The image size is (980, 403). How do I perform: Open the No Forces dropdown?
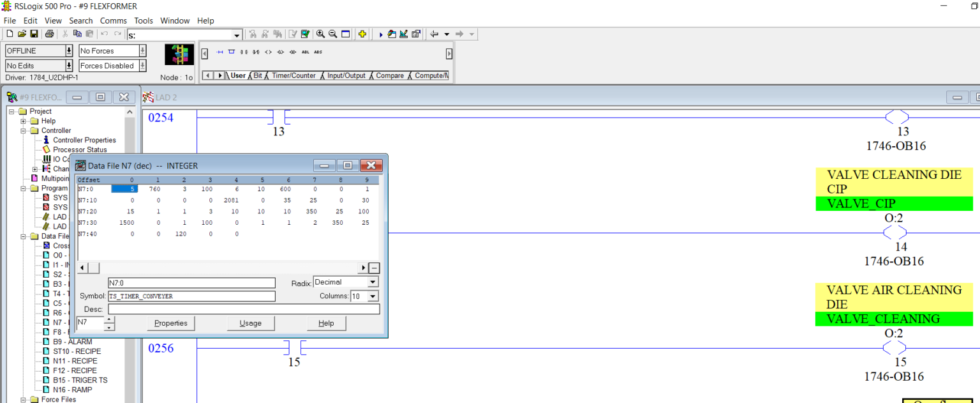[x=142, y=50]
